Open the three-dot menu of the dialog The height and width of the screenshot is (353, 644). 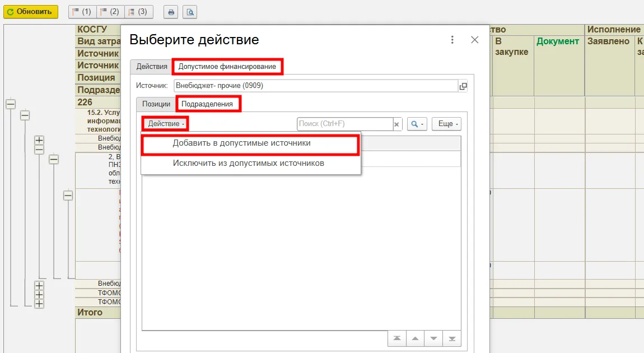point(452,39)
